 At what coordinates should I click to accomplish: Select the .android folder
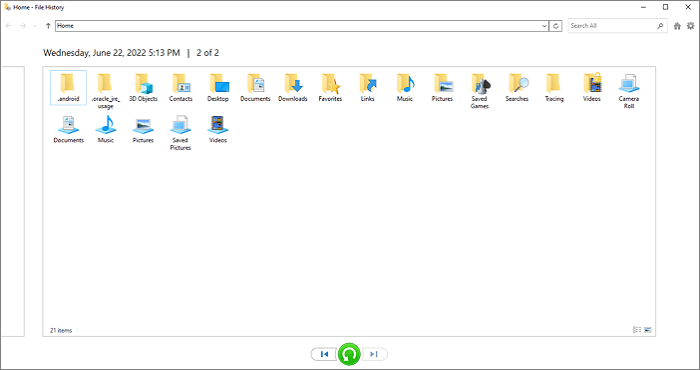click(68, 87)
